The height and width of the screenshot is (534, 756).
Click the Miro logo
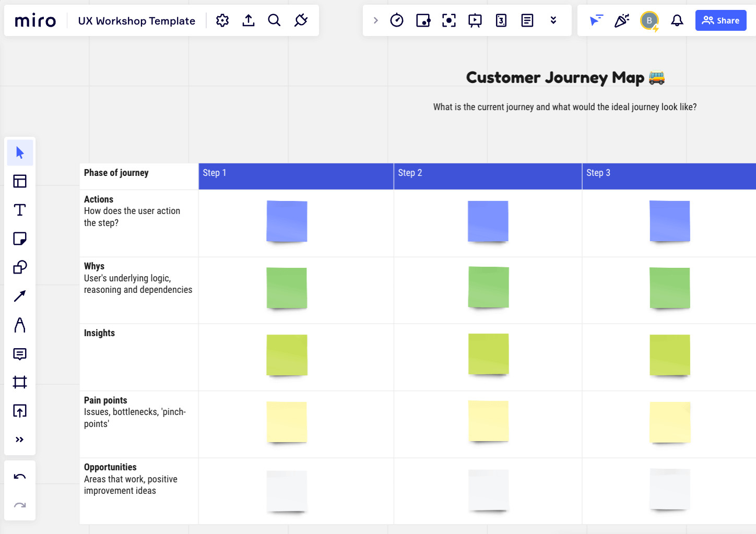click(36, 21)
